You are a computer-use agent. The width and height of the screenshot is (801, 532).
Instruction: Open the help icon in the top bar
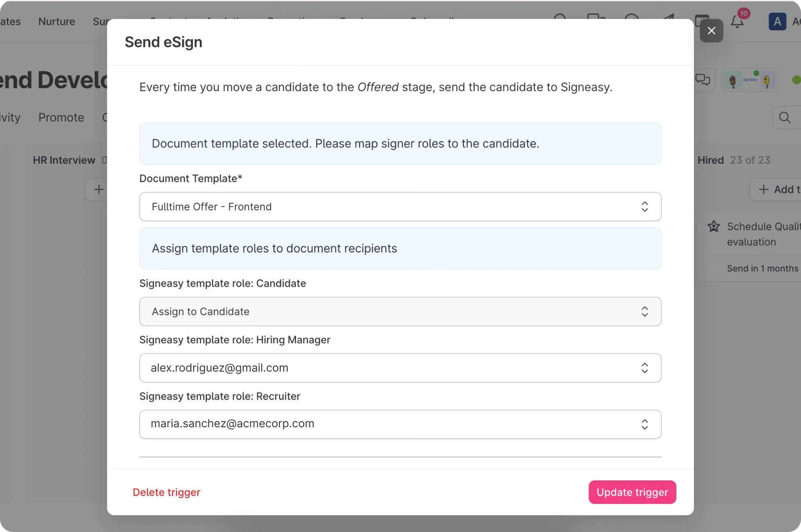pos(631,18)
